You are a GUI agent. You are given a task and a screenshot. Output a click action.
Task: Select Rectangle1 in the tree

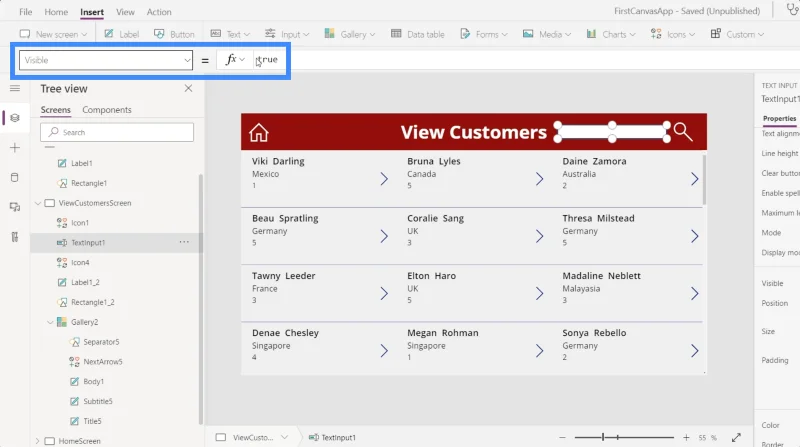click(89, 183)
